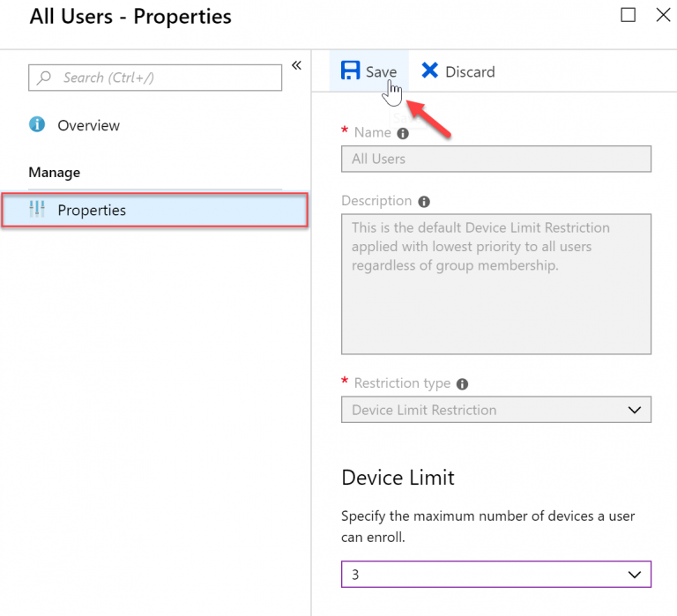The height and width of the screenshot is (616, 677).
Task: Maximize the All Users Properties blade
Action: click(628, 15)
